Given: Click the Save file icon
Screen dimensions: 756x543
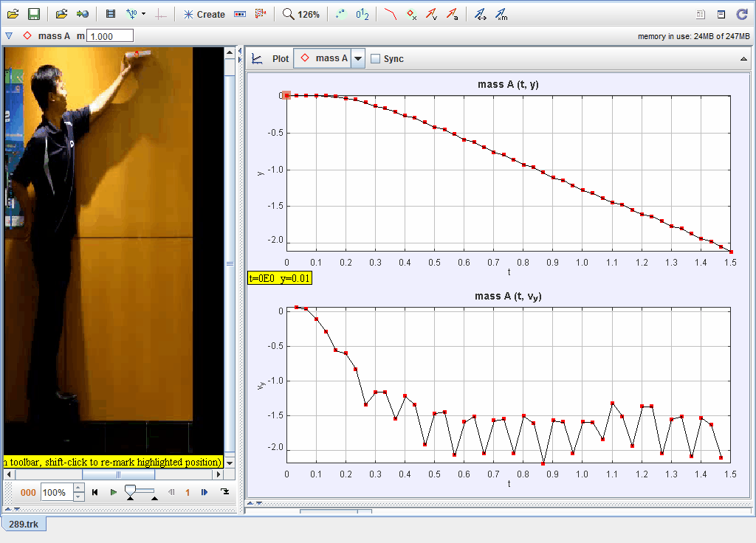Looking at the screenshot, I should point(34,14).
